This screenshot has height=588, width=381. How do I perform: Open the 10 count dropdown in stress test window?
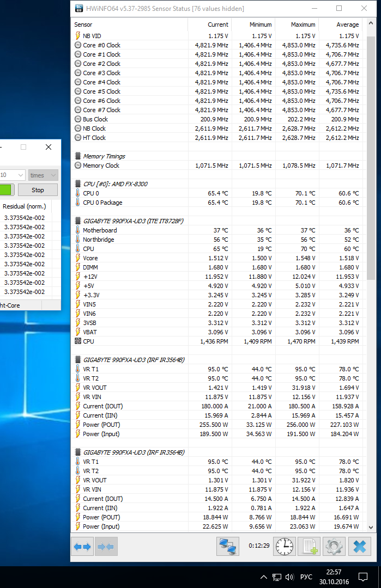pos(13,175)
